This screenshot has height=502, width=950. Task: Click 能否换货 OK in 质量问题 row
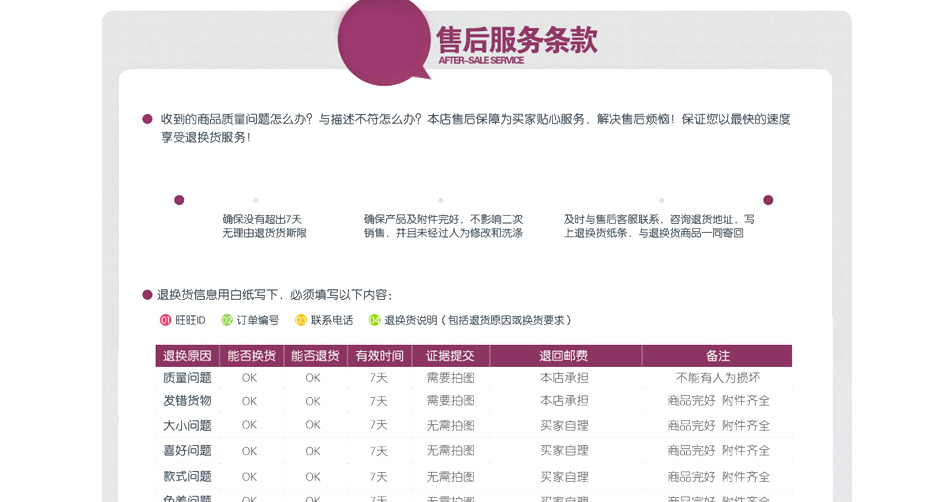(x=250, y=378)
